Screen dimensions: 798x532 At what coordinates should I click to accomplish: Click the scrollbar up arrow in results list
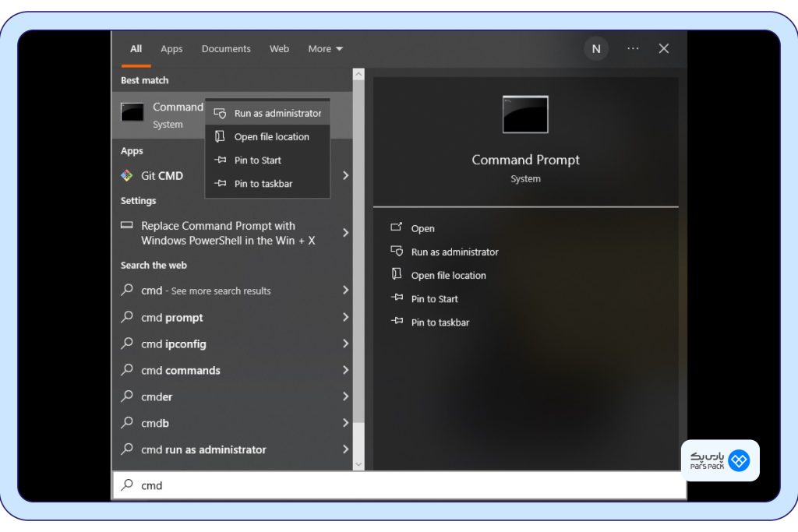tap(358, 74)
